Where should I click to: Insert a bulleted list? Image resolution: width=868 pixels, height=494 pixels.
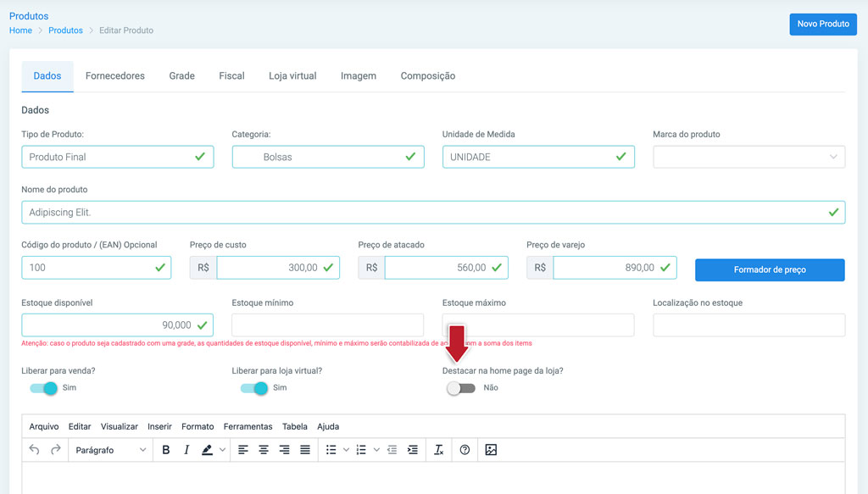coord(331,450)
